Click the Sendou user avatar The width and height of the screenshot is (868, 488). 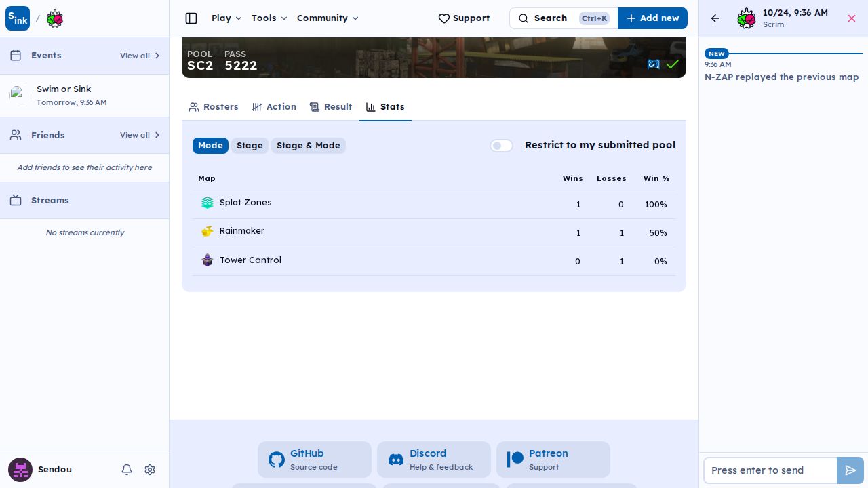click(x=20, y=470)
